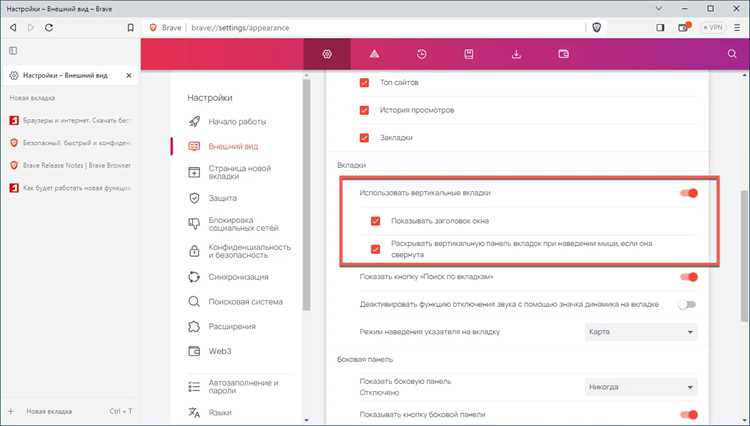
Task: Uncheck 'Показывать заголовок окна' checkbox
Action: coord(375,221)
